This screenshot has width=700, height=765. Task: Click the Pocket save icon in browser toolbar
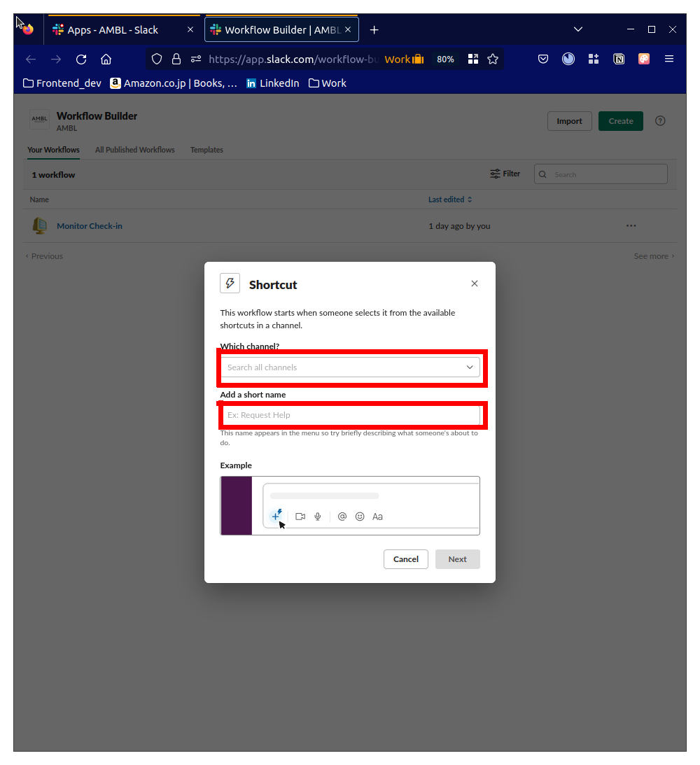coord(543,59)
